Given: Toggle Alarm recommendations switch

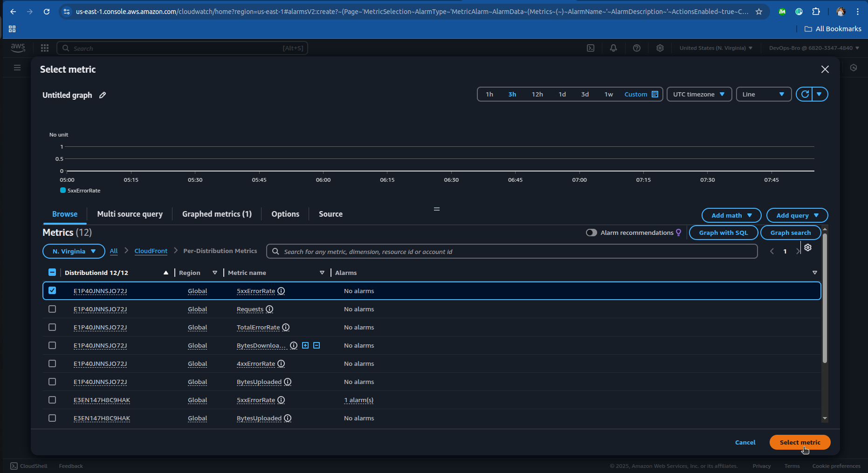Looking at the screenshot, I should tap(592, 233).
